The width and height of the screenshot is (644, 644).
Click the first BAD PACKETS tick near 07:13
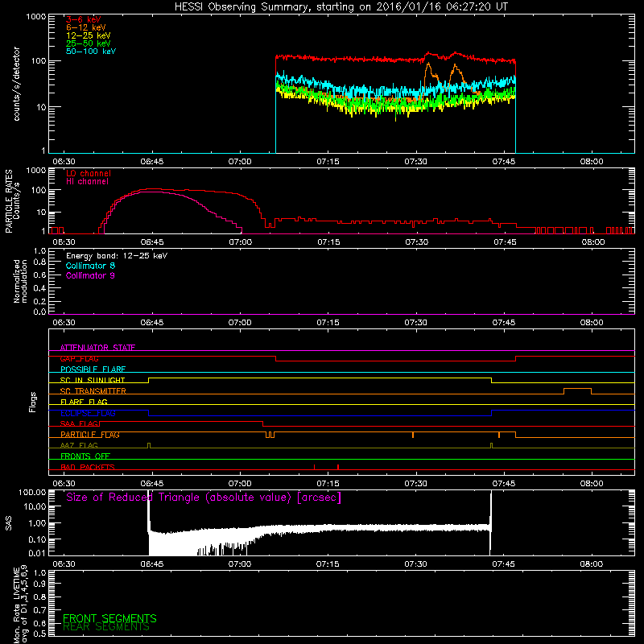click(x=314, y=467)
